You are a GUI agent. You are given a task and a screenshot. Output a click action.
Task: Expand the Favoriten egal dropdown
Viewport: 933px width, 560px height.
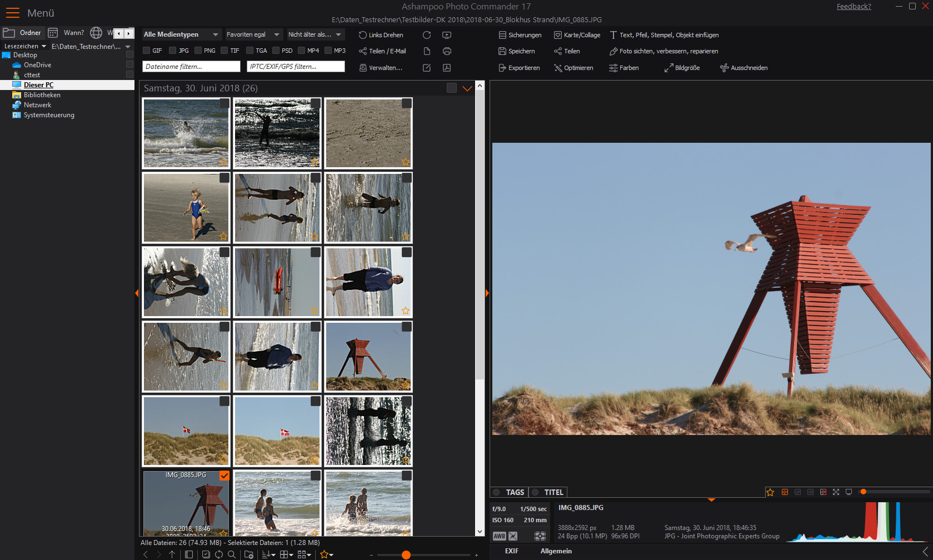(253, 34)
